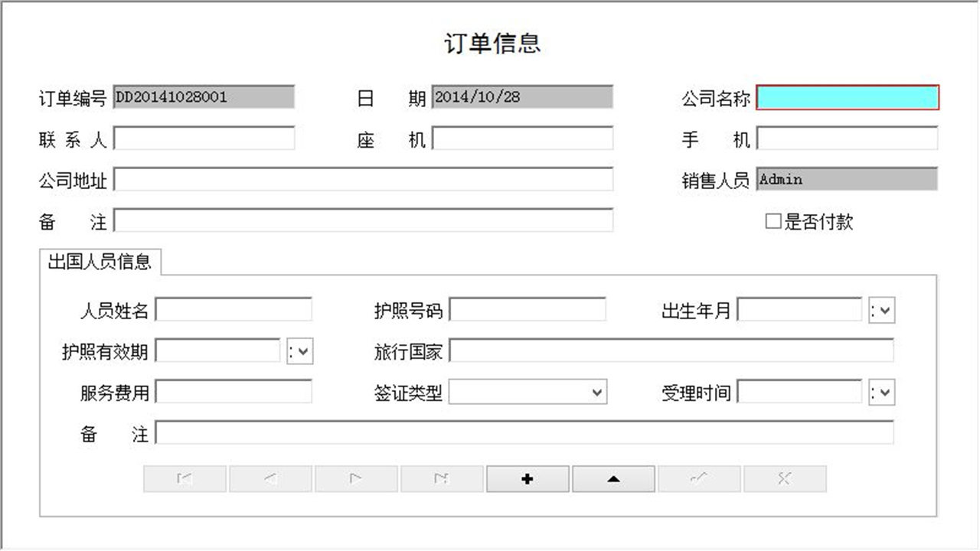This screenshot has width=980, height=551.
Task: Open the 签证类型 combo box
Action: [598, 392]
